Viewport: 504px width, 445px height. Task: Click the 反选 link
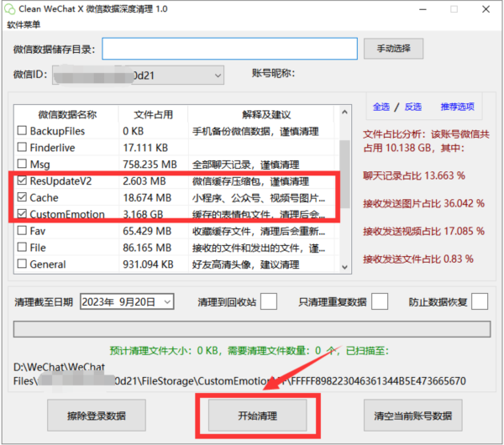412,107
